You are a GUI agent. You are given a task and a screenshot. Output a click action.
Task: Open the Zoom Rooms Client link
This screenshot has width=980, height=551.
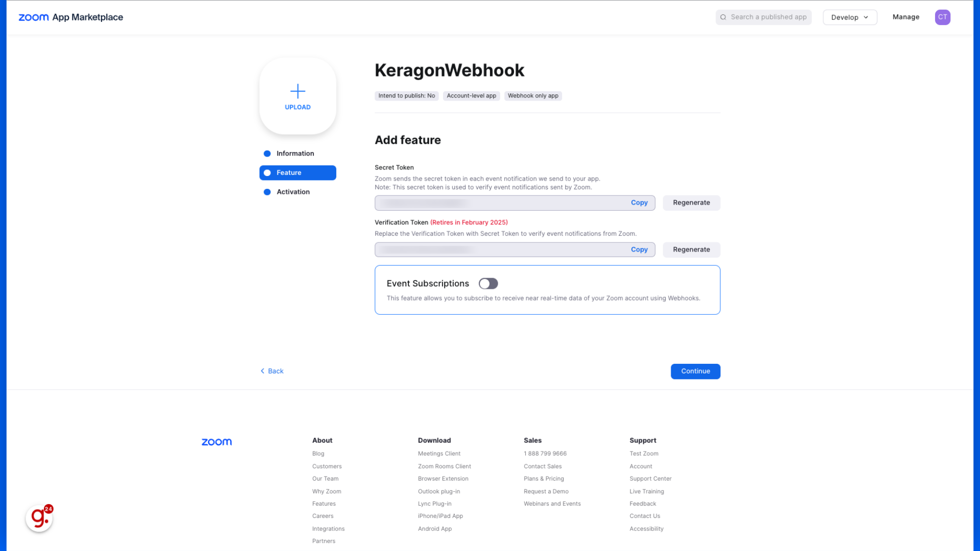[x=444, y=466]
